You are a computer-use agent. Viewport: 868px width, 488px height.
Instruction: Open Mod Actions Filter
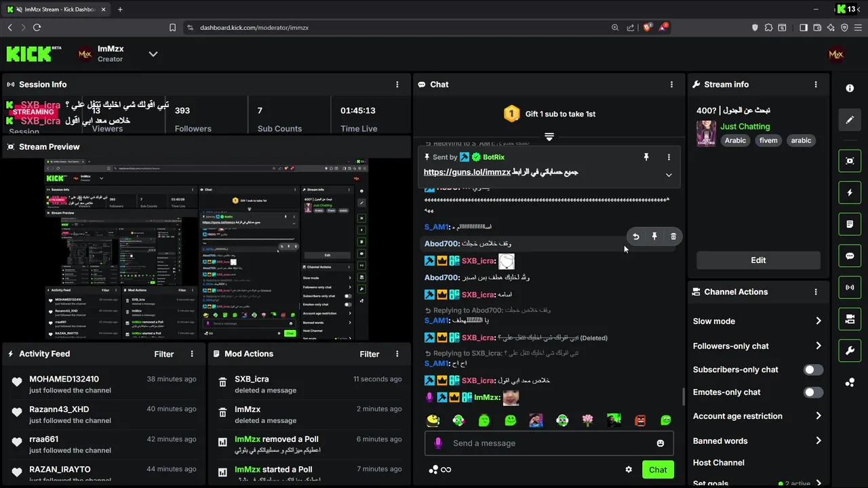pyautogui.click(x=370, y=354)
